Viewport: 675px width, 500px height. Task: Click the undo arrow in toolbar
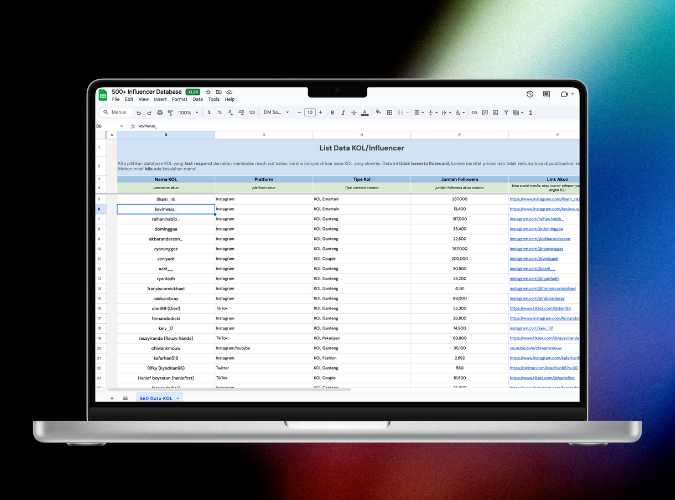click(139, 112)
